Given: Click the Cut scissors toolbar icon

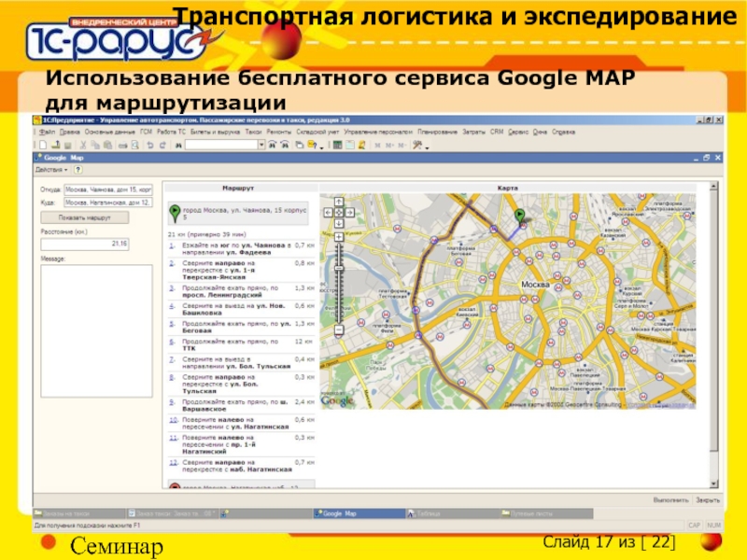Looking at the screenshot, I should [x=83, y=146].
